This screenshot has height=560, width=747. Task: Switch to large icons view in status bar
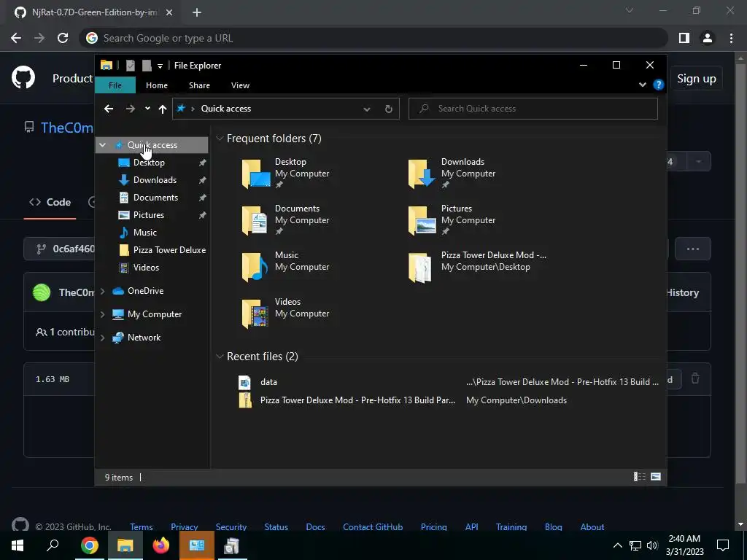point(656,477)
